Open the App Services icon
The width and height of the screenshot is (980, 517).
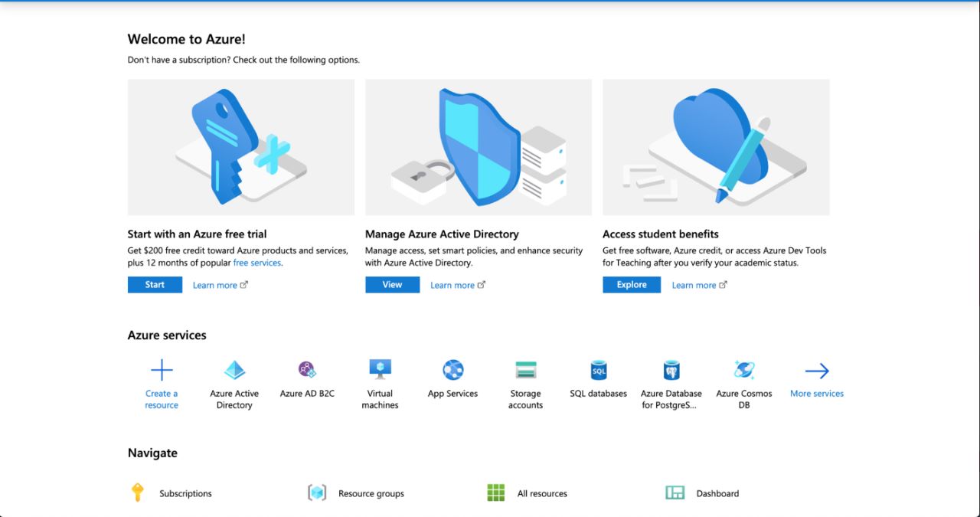coord(452,371)
